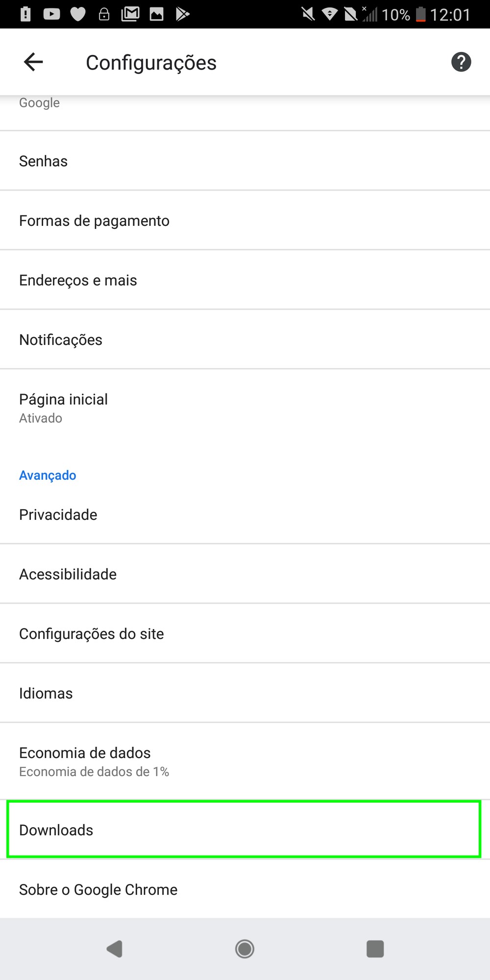This screenshot has height=980, width=490.
Task: Open Idiomas settings
Action: 245,693
